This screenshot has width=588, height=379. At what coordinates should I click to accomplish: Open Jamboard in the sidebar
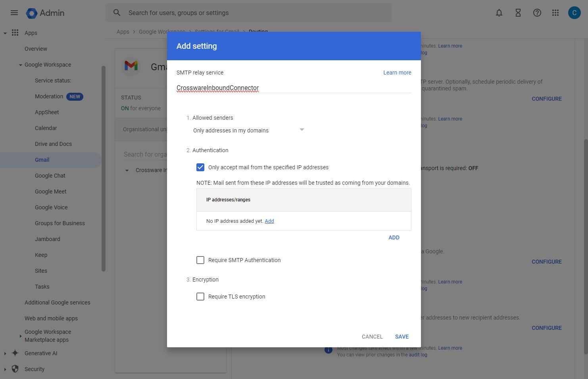(48, 239)
